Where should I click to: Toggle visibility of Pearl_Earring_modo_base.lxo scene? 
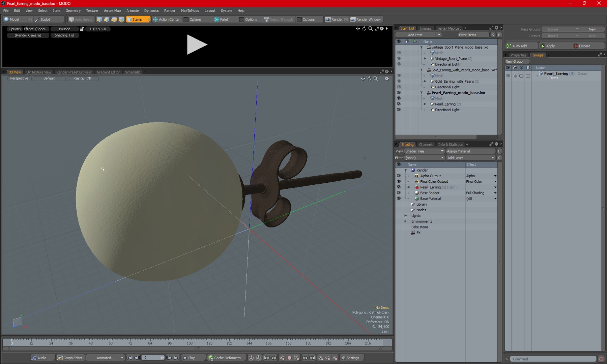[x=399, y=93]
